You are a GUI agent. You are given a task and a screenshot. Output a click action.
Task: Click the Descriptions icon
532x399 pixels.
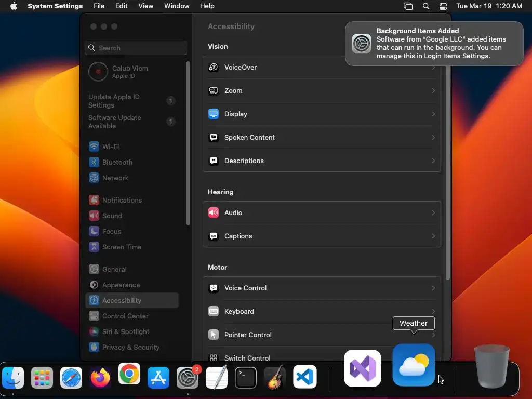point(213,161)
